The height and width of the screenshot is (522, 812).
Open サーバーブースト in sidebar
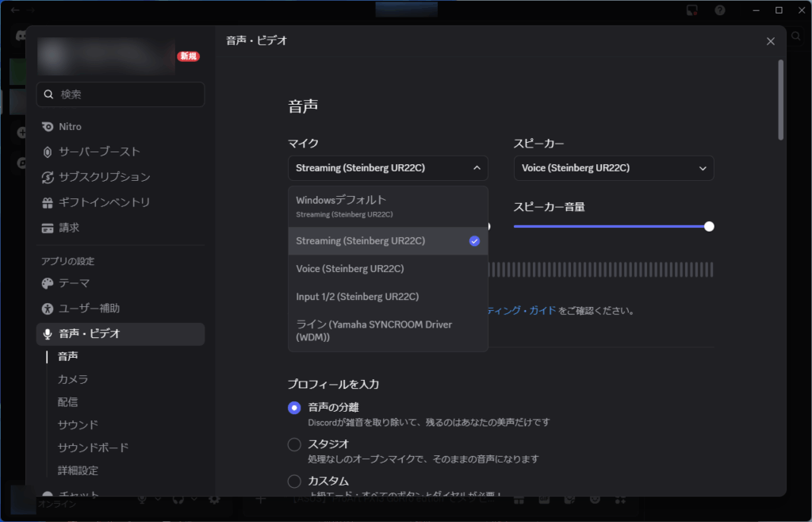coord(121,152)
